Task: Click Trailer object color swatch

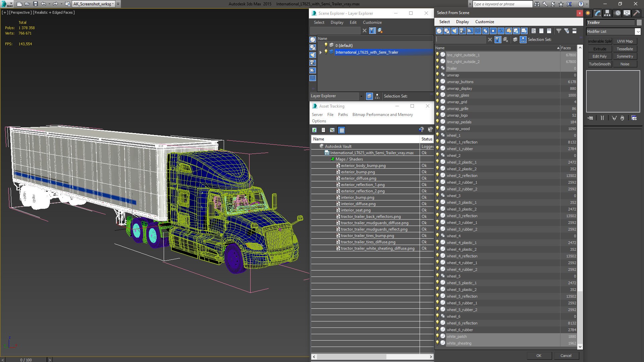Action: coord(639,22)
